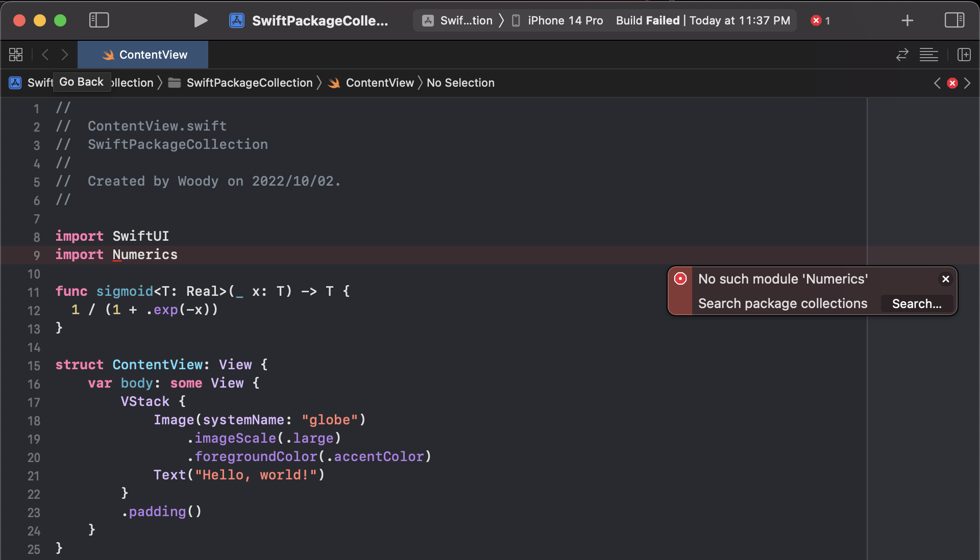The height and width of the screenshot is (560, 980).
Task: Expand the No Selection breadcrumb menu
Action: (x=460, y=83)
